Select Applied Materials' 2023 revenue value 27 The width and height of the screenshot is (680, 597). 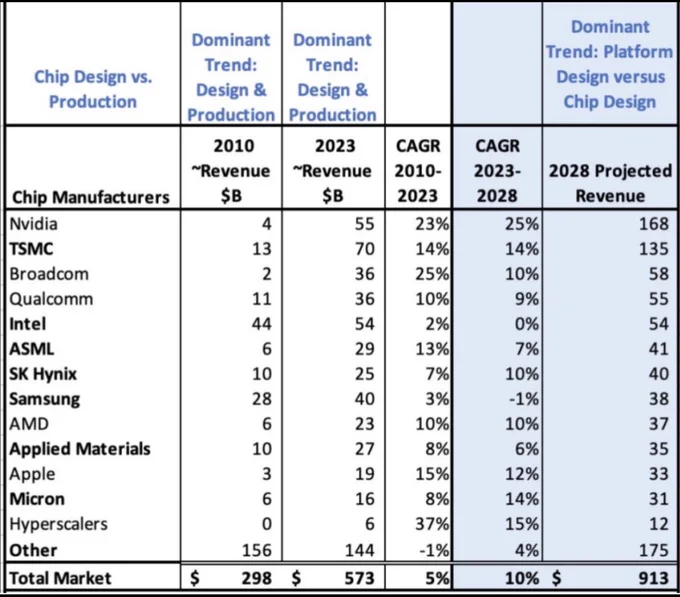(x=364, y=449)
